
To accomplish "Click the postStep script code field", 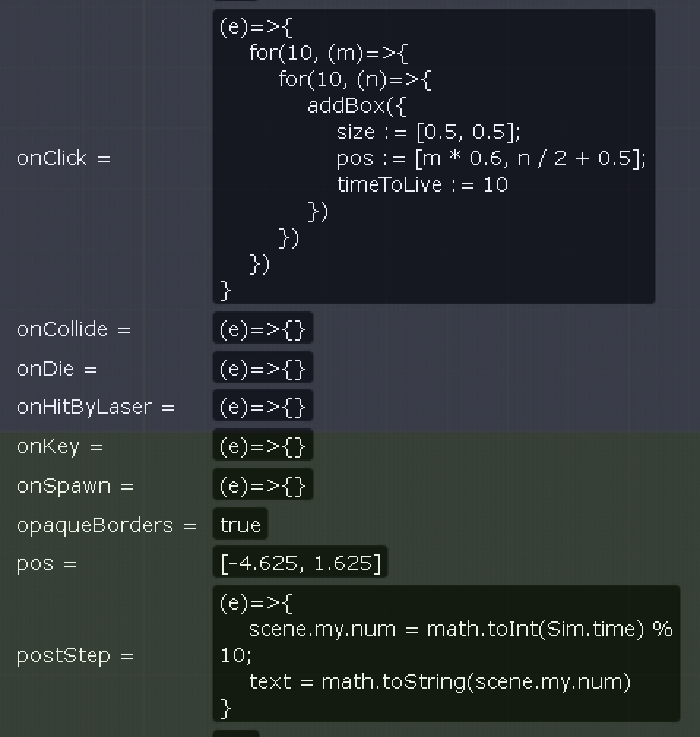I will [446, 654].
